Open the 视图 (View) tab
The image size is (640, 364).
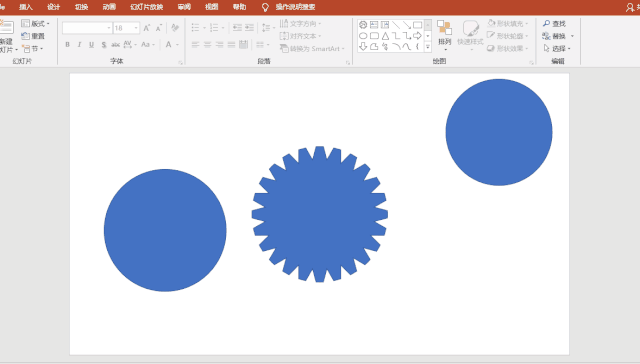pos(211,7)
